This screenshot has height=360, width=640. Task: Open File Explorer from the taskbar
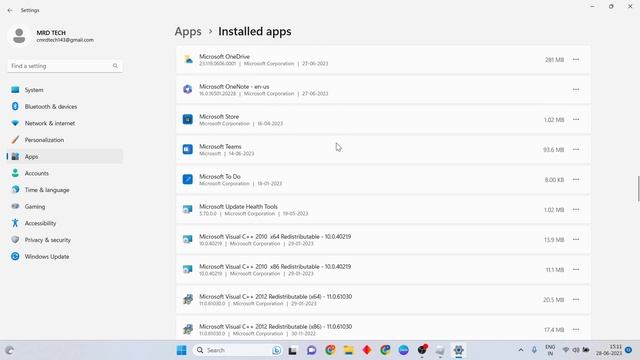coord(349,350)
